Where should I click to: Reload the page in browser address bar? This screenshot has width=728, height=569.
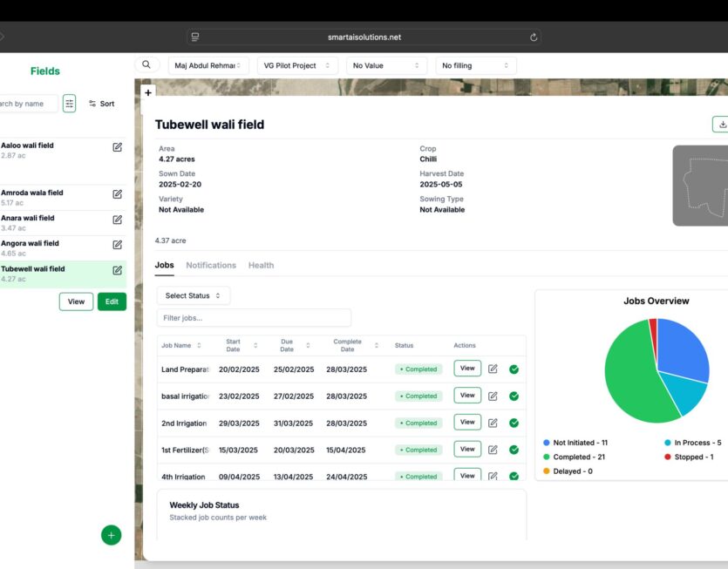[534, 37]
